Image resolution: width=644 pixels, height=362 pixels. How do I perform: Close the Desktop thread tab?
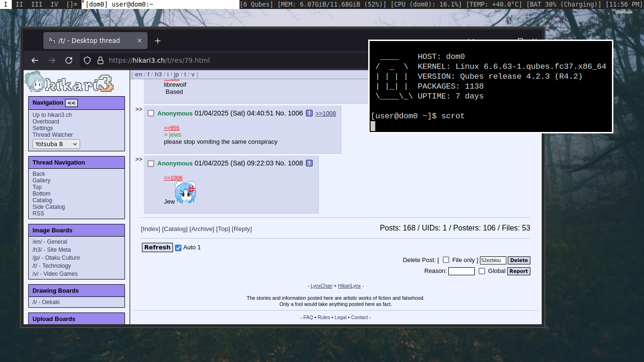click(x=140, y=41)
